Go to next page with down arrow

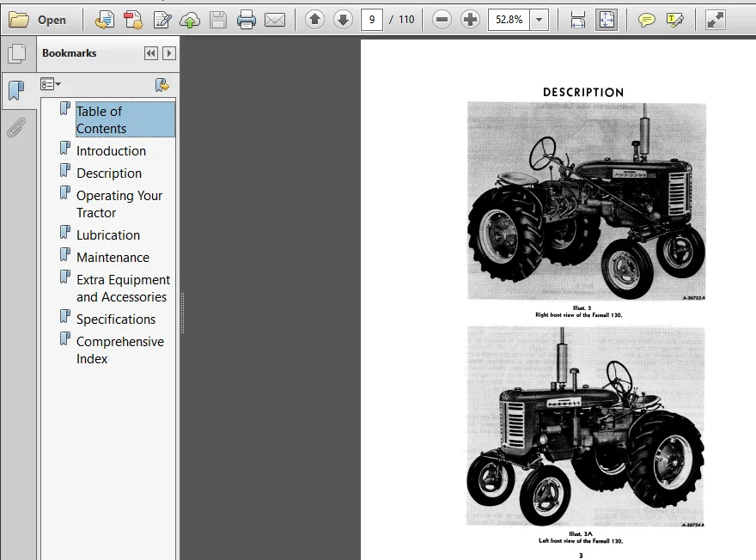pyautogui.click(x=343, y=20)
